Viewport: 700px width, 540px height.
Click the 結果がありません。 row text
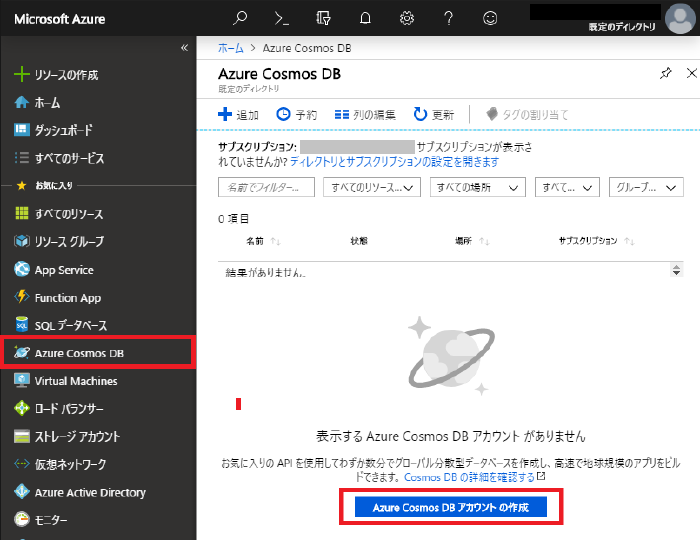(266, 272)
